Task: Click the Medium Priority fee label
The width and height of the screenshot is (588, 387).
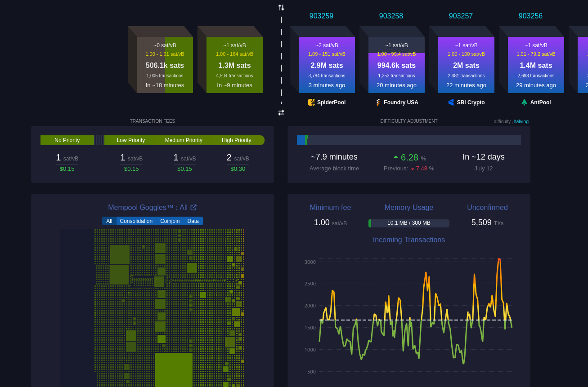Action: tap(184, 140)
